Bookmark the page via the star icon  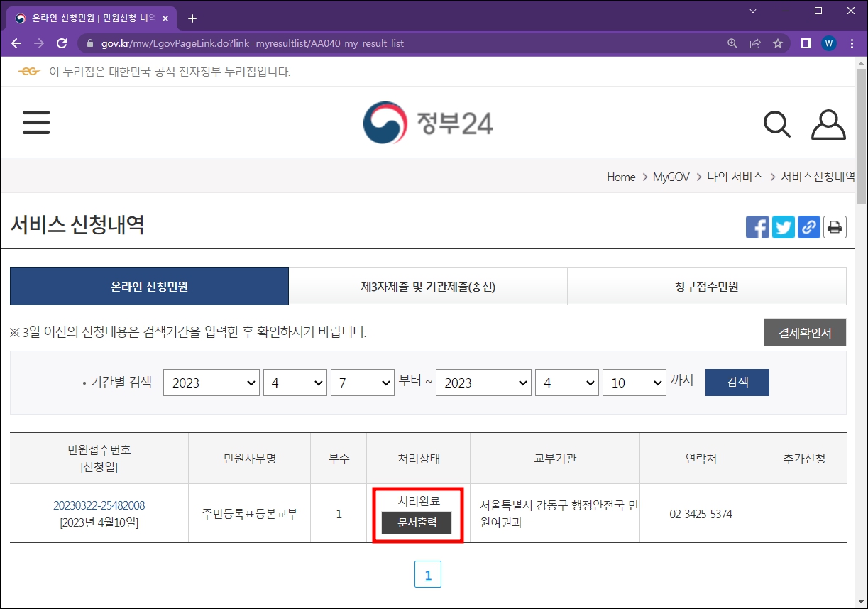[779, 43]
